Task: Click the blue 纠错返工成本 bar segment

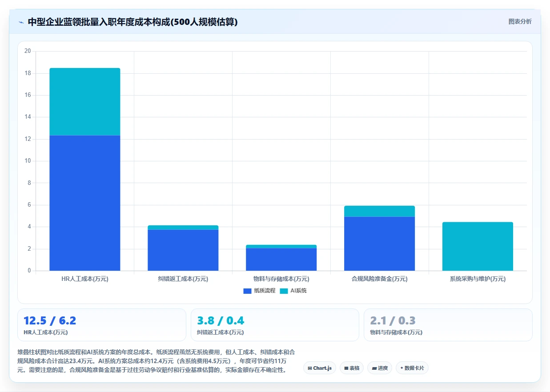Action: 183,250
